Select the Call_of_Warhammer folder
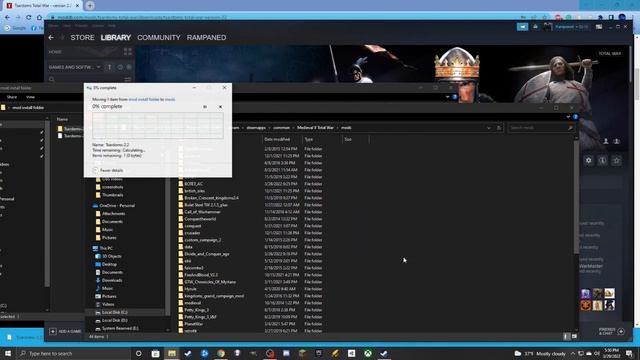This screenshot has height=360, width=640. [x=202, y=212]
